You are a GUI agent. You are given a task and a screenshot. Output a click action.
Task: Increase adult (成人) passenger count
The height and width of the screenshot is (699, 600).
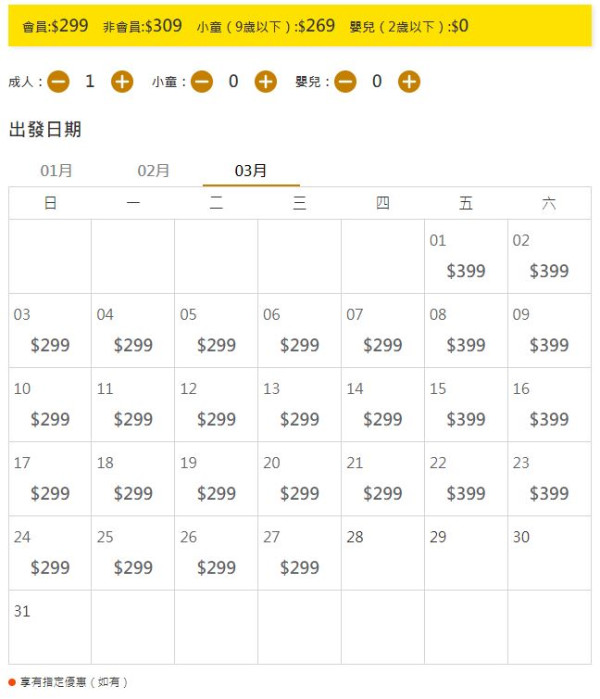pos(122,82)
